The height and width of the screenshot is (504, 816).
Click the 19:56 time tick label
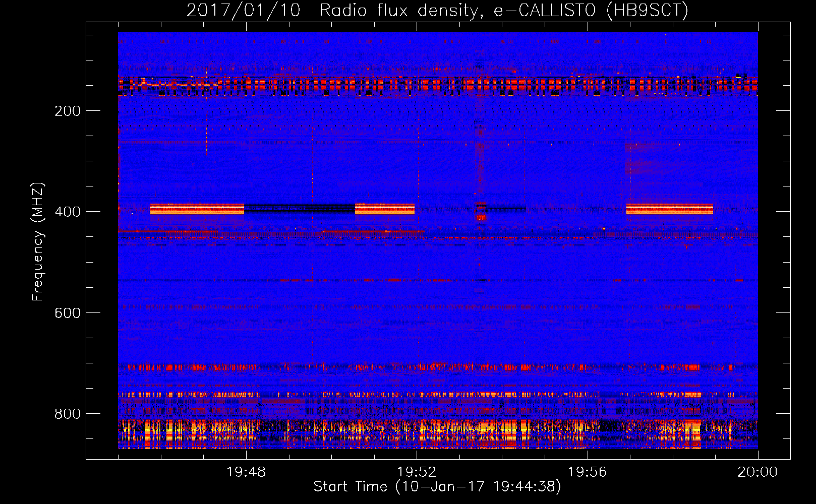(x=587, y=472)
